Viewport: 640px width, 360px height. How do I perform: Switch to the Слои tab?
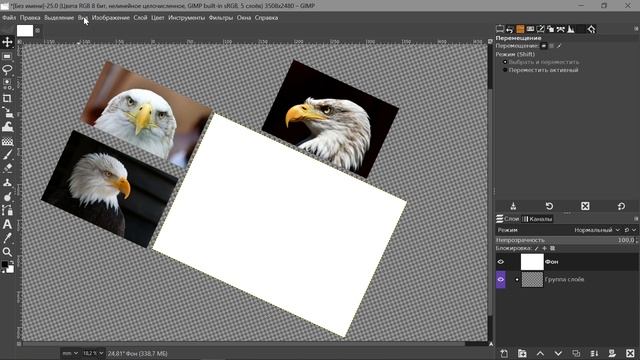point(507,219)
